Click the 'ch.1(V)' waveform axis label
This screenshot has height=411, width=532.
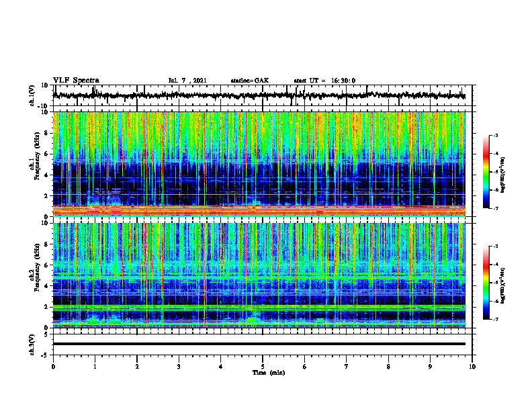point(32,95)
